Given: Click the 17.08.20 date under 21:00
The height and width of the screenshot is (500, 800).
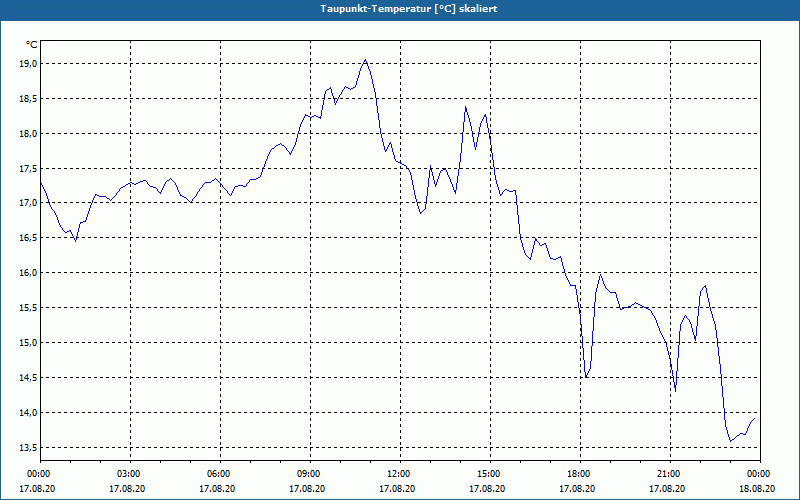Looking at the screenshot, I should pos(667,488).
